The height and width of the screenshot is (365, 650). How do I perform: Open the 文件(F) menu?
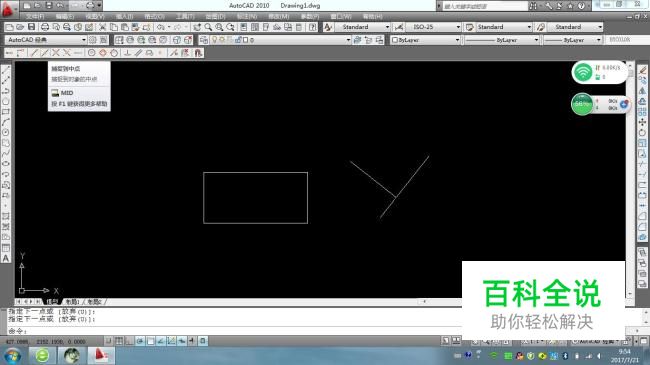tap(35, 16)
